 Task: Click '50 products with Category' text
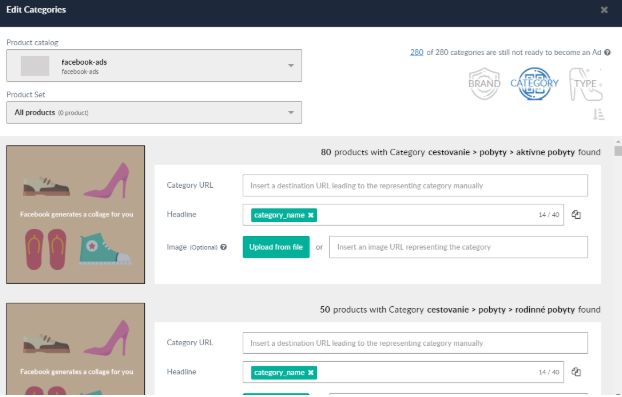click(x=372, y=310)
